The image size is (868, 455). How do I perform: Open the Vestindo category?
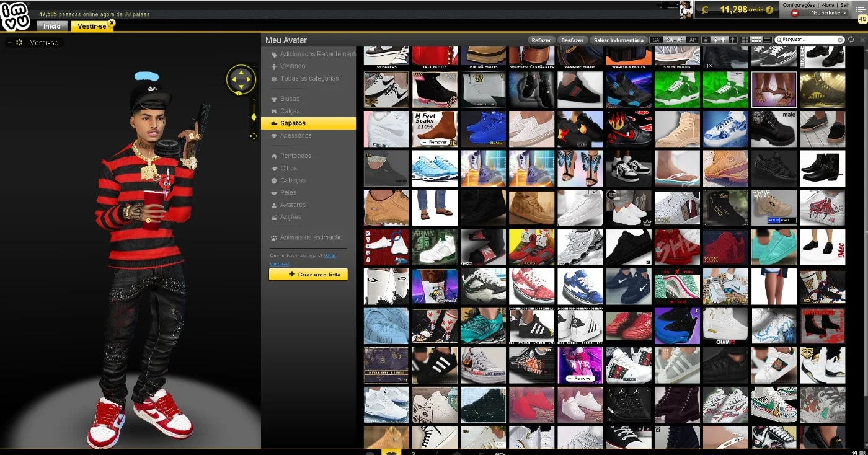point(293,66)
